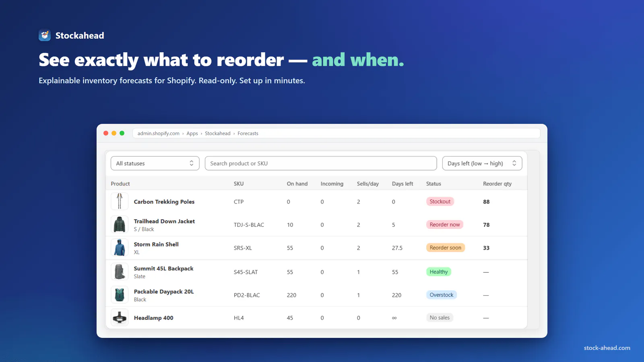Click the Incoming column header

(332, 184)
